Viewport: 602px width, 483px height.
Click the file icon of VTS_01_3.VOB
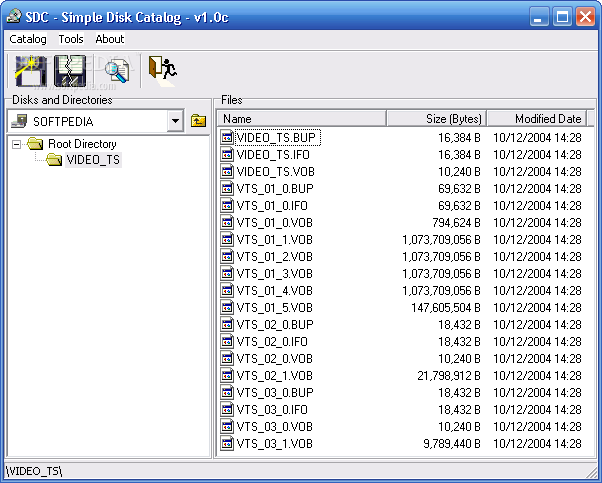[x=227, y=273]
